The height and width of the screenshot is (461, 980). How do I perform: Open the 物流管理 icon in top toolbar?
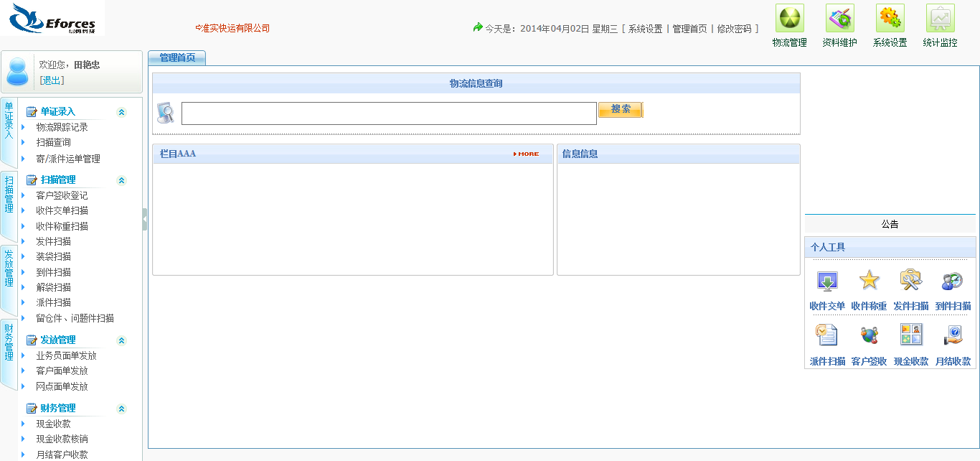(x=789, y=19)
